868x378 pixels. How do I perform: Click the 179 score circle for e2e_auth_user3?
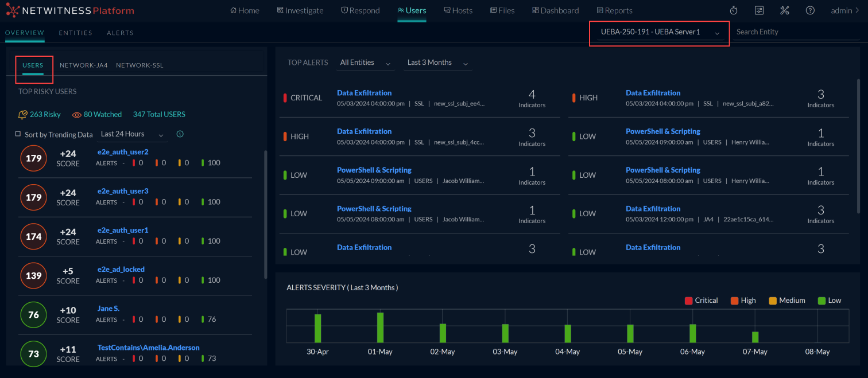click(x=34, y=197)
